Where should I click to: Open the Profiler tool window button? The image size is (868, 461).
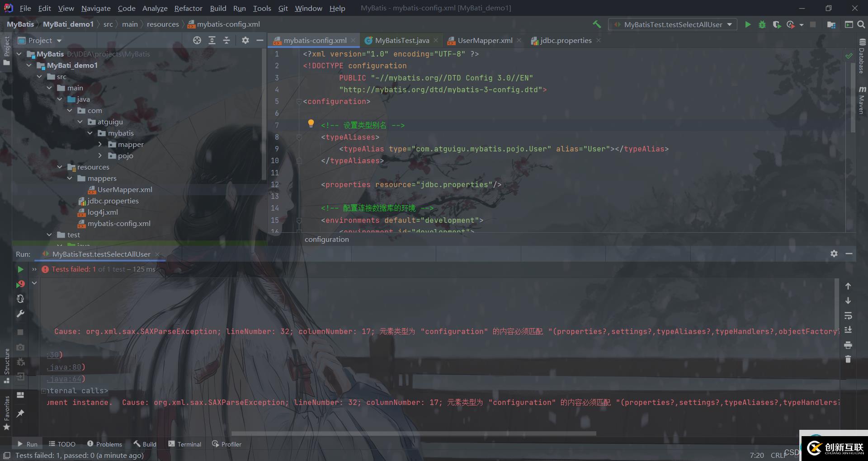coord(227,444)
